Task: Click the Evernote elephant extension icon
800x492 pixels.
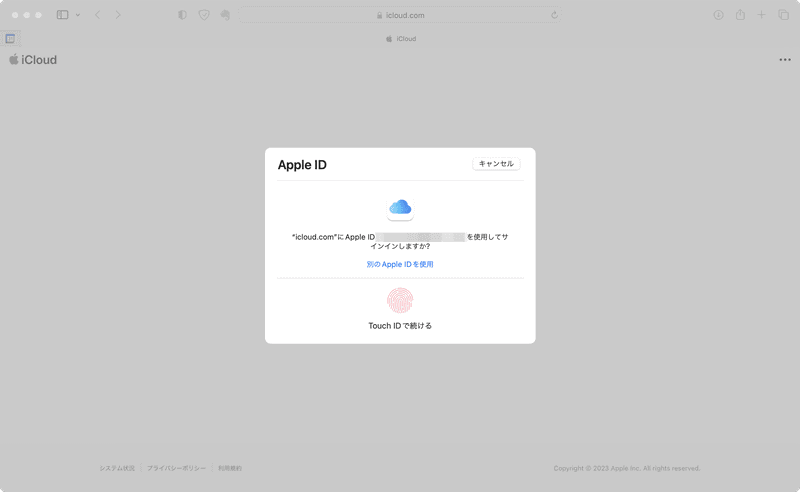Action: [225, 15]
